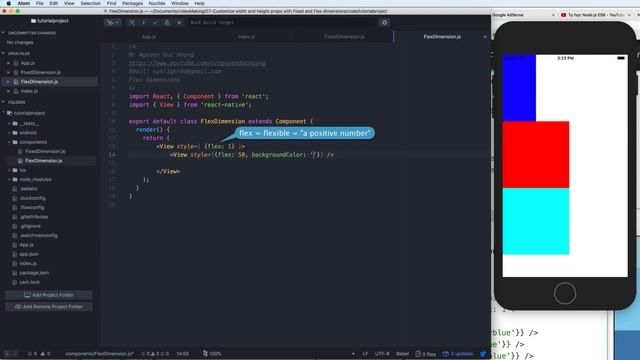Screen dimensions: 640x360
Task: Click the Debug icon in Buck toolbar
Action: (167, 22)
